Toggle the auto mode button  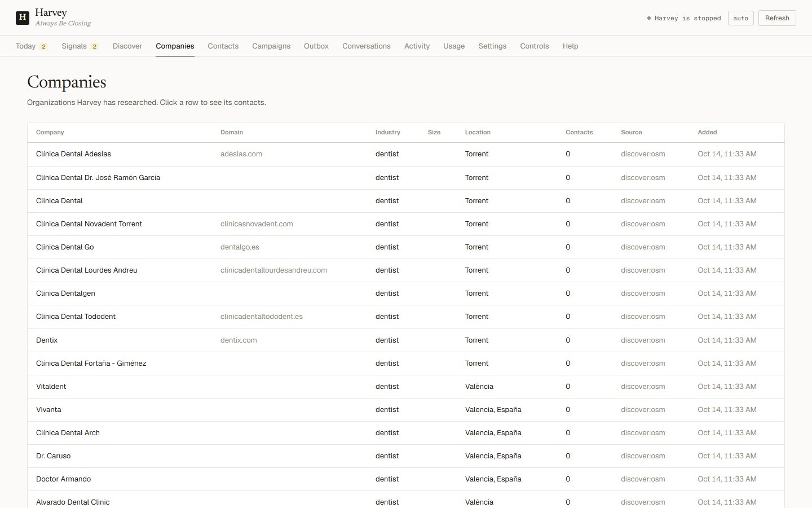741,18
